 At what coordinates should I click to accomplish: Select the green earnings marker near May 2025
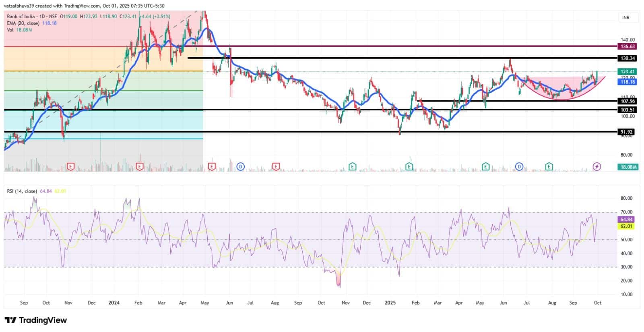point(485,166)
